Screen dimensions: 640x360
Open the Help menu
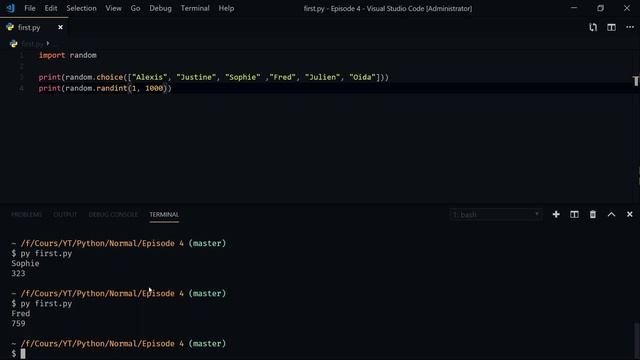click(226, 8)
